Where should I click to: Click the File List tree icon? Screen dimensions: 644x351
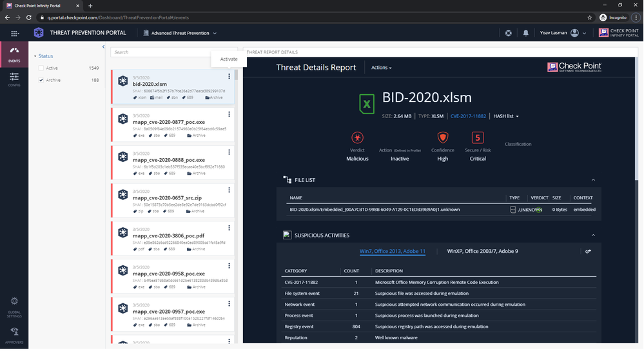point(287,179)
